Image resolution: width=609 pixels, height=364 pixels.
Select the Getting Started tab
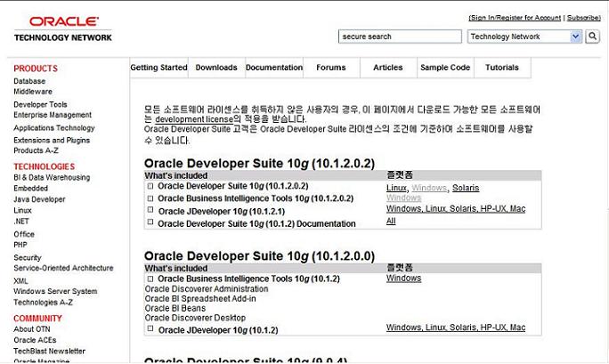click(x=159, y=68)
